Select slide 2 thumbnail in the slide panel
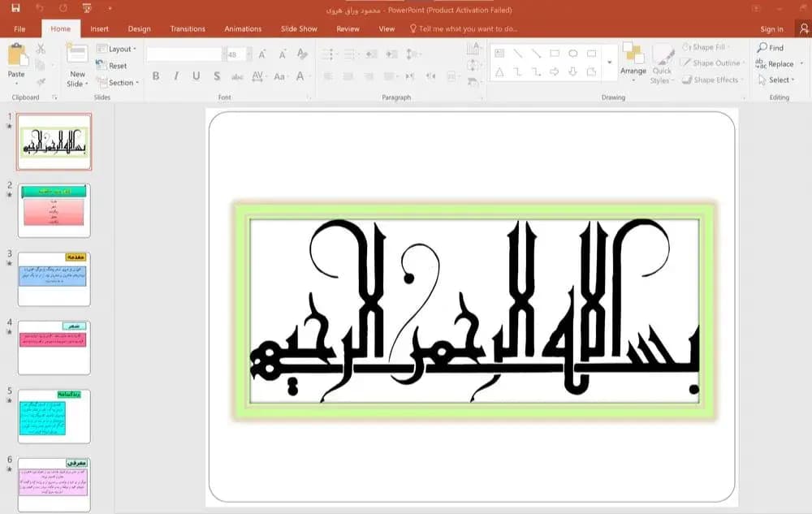Viewport: 812px width, 514px height. (x=54, y=210)
